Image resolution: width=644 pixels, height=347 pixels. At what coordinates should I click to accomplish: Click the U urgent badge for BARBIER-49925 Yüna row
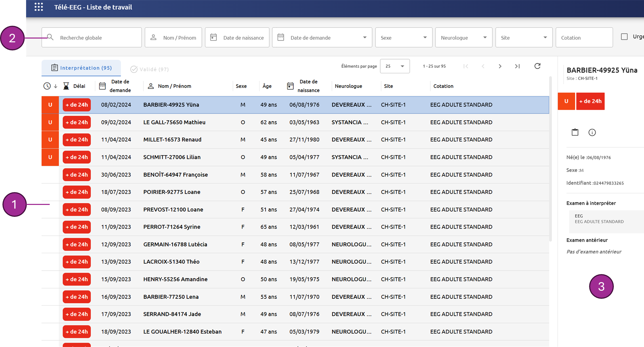point(50,105)
